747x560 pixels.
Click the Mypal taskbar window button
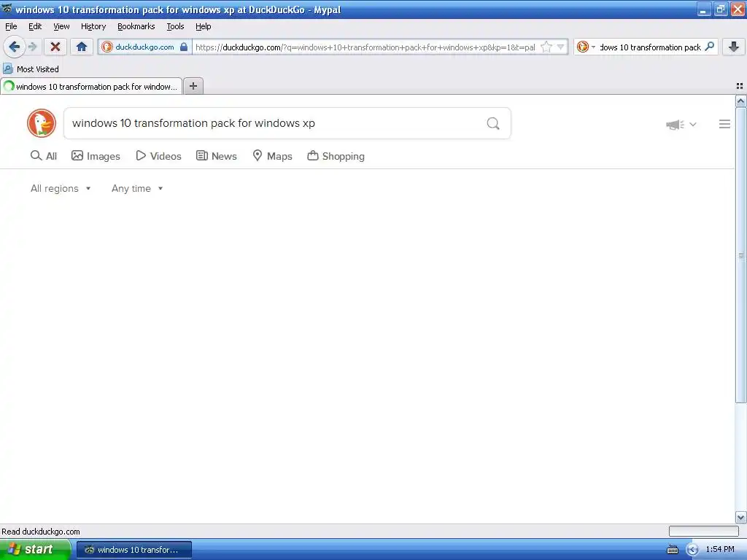(x=134, y=550)
